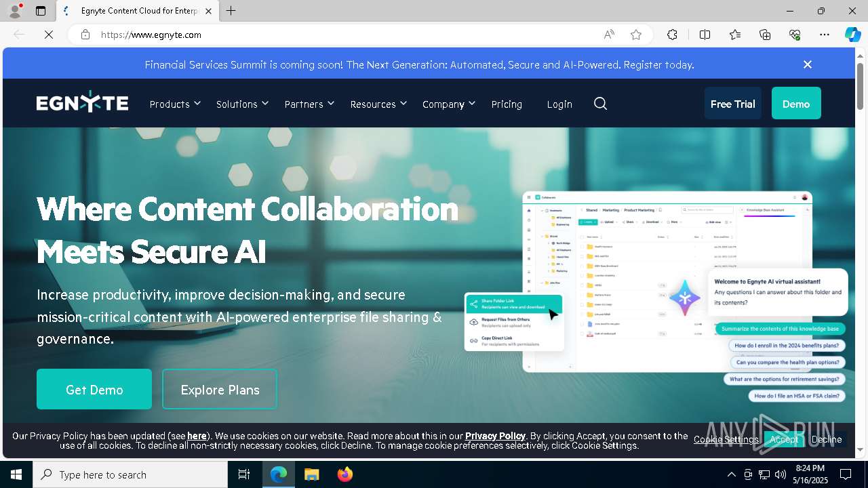Image resolution: width=868 pixels, height=488 pixels.
Task: Open Settings and more menu
Action: click(825, 35)
